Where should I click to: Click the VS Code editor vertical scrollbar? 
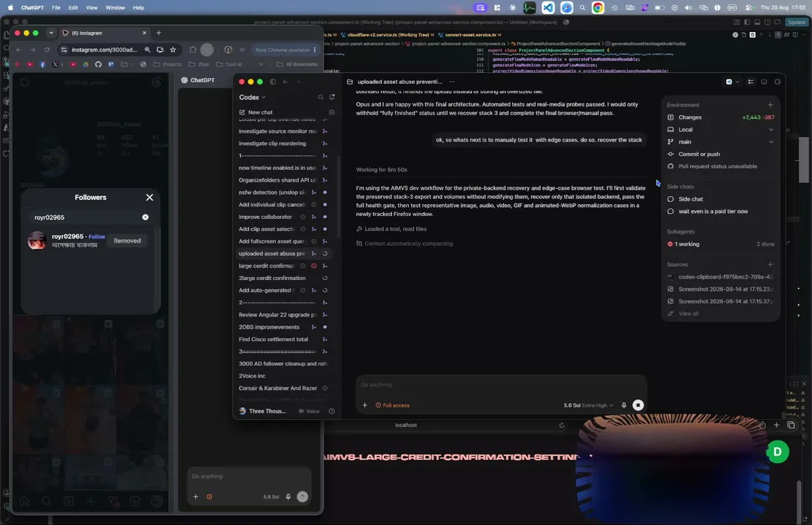click(x=803, y=160)
